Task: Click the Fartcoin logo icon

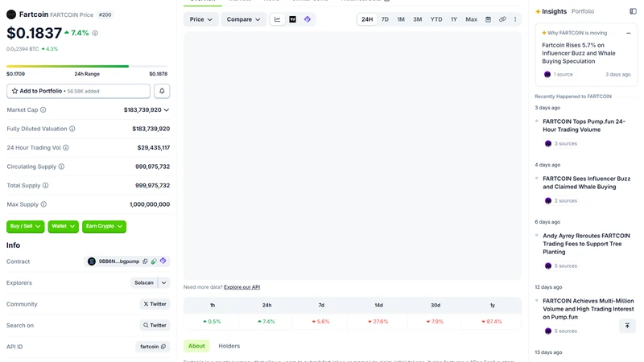Action: click(x=11, y=14)
